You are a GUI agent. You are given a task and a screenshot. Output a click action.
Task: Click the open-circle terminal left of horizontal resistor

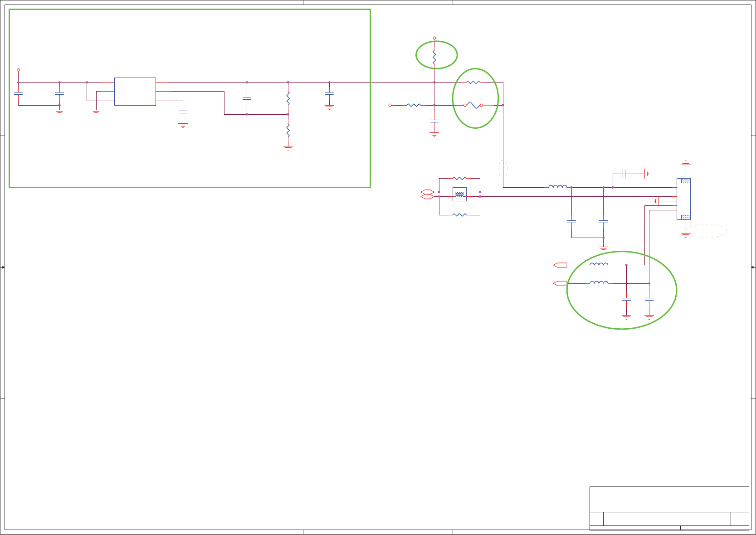point(390,105)
